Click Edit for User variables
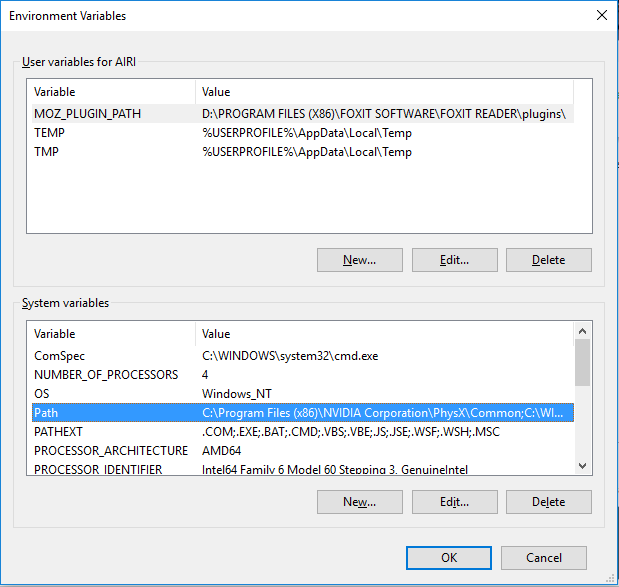The width and height of the screenshot is (619, 587). 454,260
